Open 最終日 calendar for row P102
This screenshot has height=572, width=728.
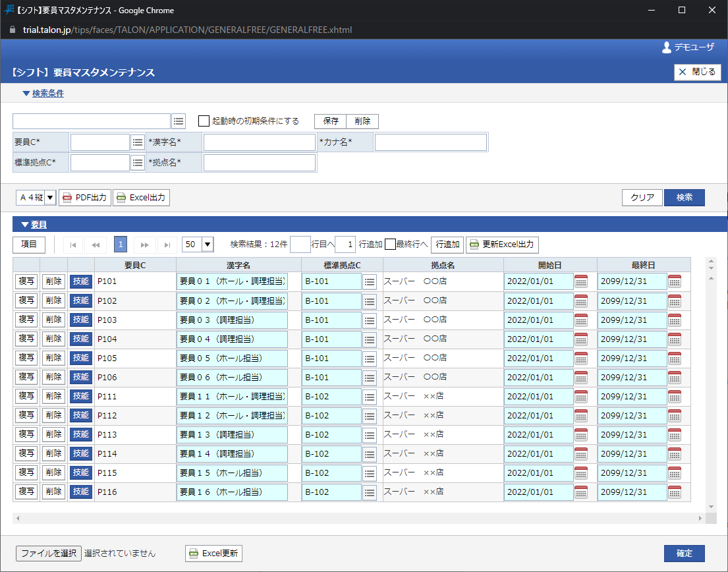pos(675,301)
